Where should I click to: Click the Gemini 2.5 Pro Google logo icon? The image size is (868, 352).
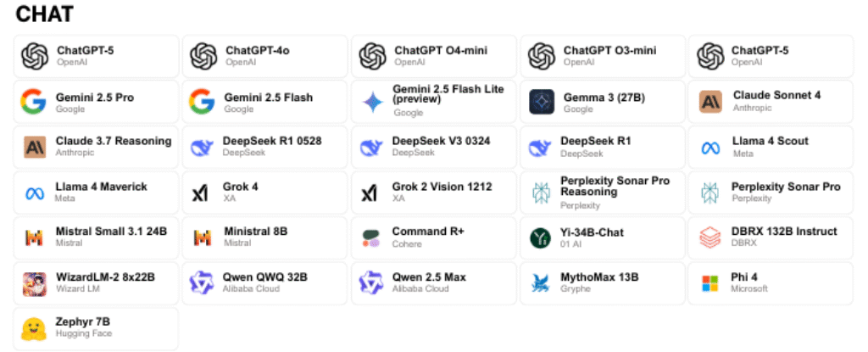34,102
